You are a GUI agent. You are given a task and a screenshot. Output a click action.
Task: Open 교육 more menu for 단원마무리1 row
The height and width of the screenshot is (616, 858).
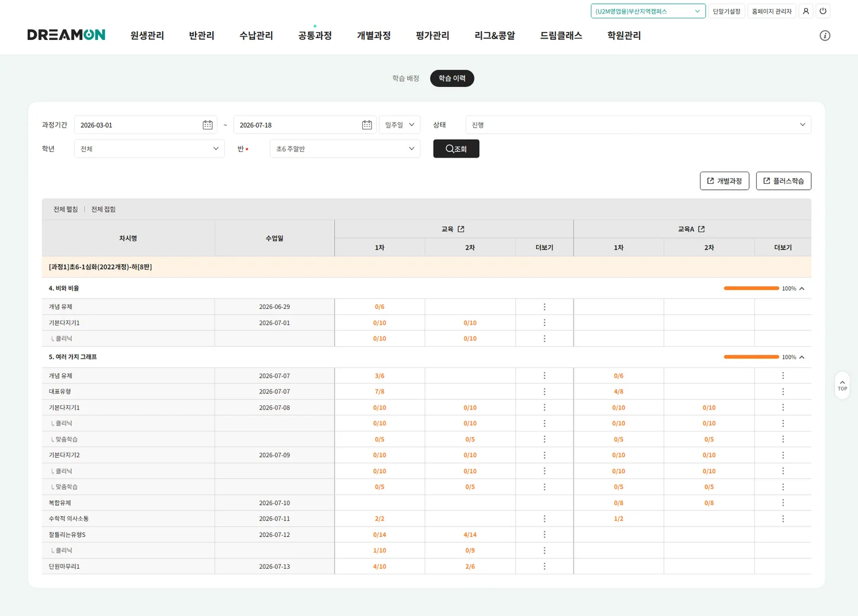[544, 566]
